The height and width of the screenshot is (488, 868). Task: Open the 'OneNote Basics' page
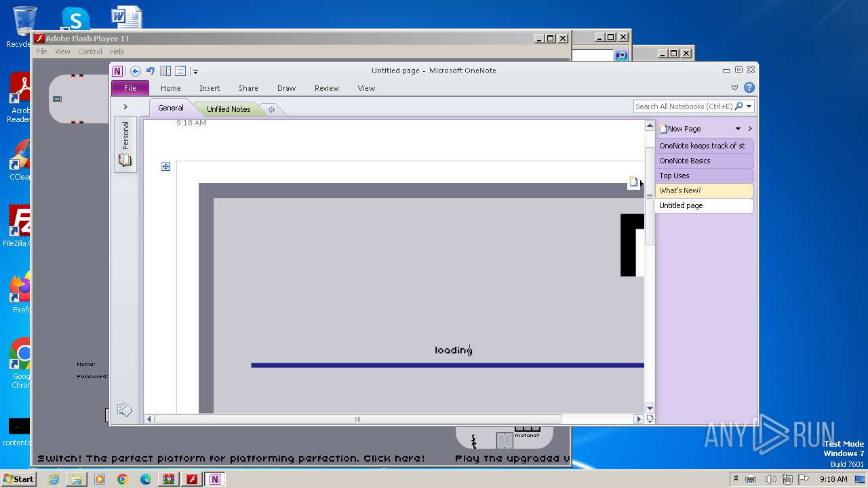[704, 161]
